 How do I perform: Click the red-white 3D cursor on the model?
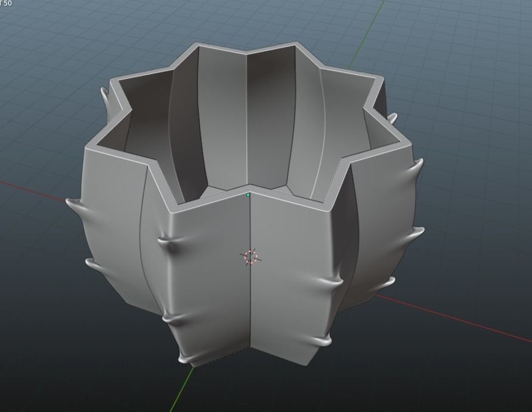pos(250,256)
